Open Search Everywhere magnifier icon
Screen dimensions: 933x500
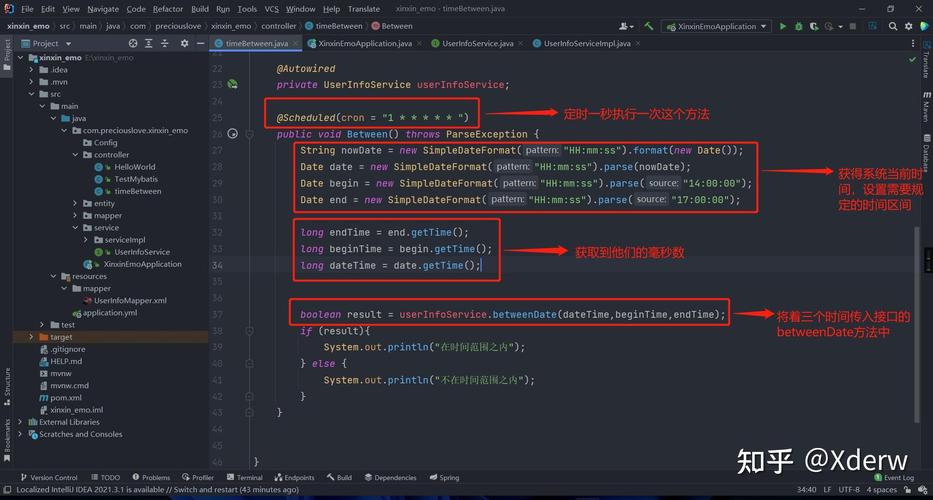[893, 26]
